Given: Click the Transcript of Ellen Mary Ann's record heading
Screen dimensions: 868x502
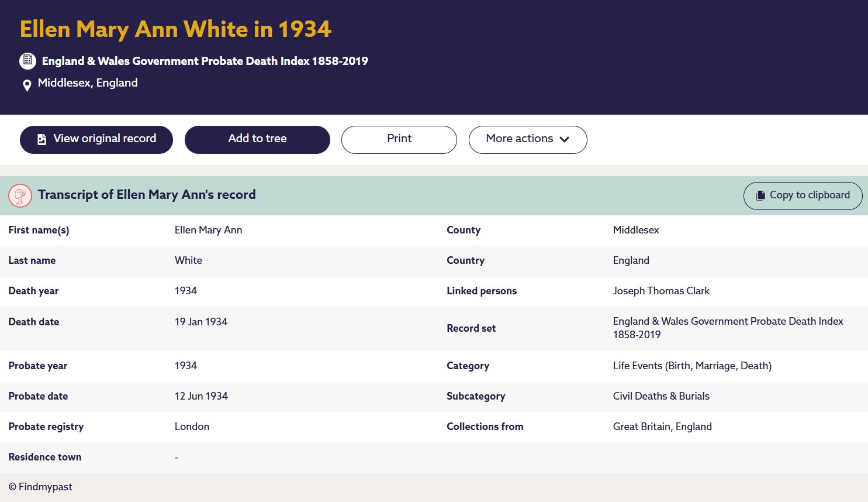Looking at the screenshot, I should [x=147, y=195].
